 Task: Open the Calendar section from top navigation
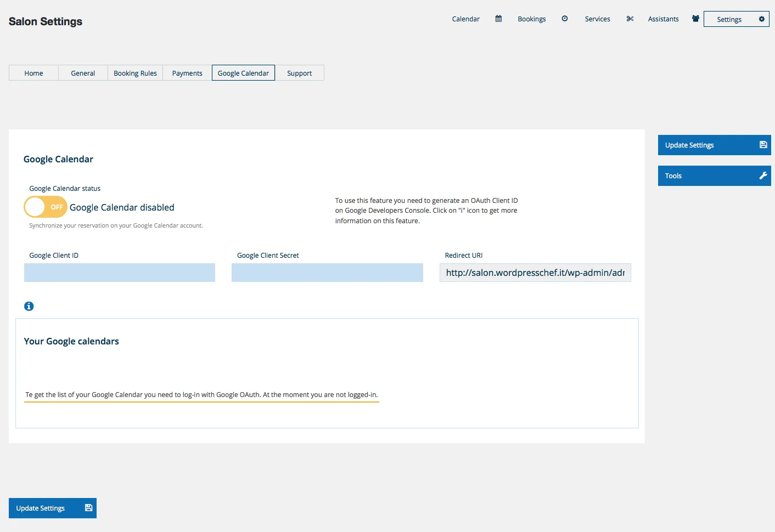(465, 19)
